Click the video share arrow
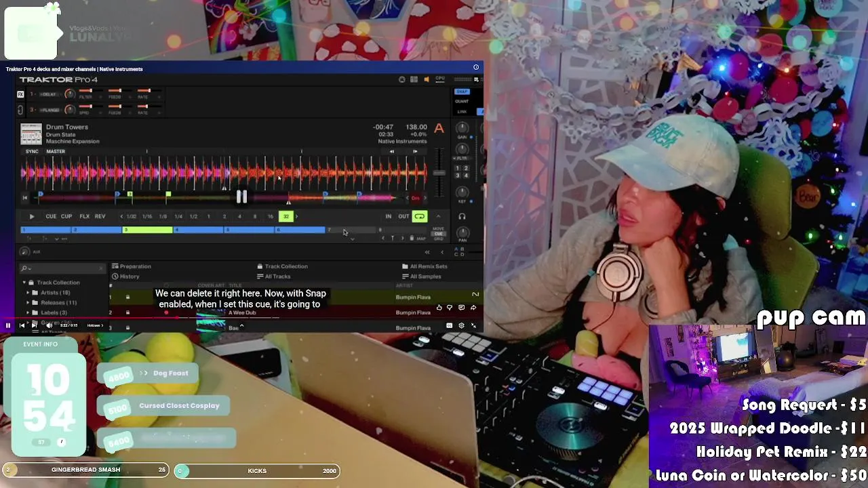The image size is (868, 488). coord(473,308)
